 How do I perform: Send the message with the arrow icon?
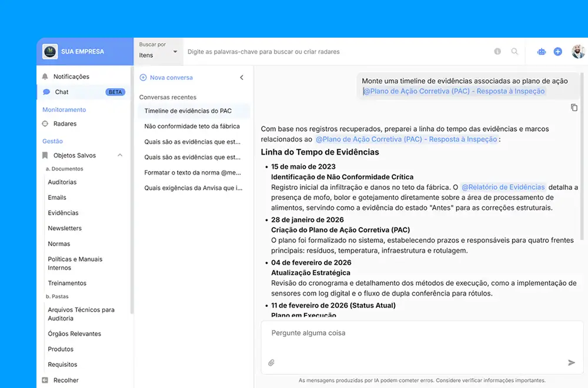571,363
